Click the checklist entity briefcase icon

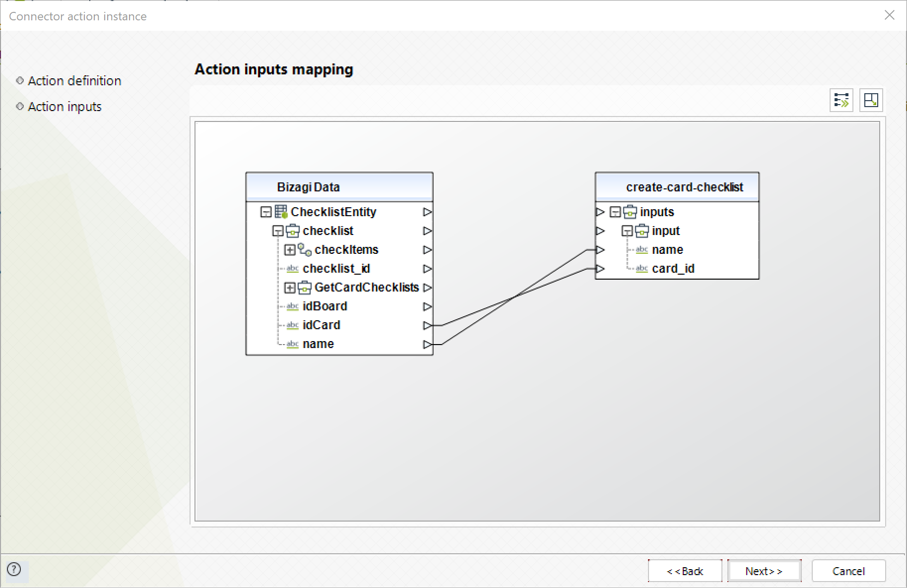(x=293, y=231)
